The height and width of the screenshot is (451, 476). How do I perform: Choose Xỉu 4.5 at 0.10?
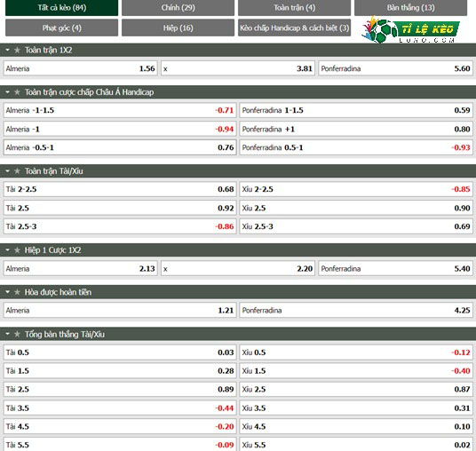(356, 426)
